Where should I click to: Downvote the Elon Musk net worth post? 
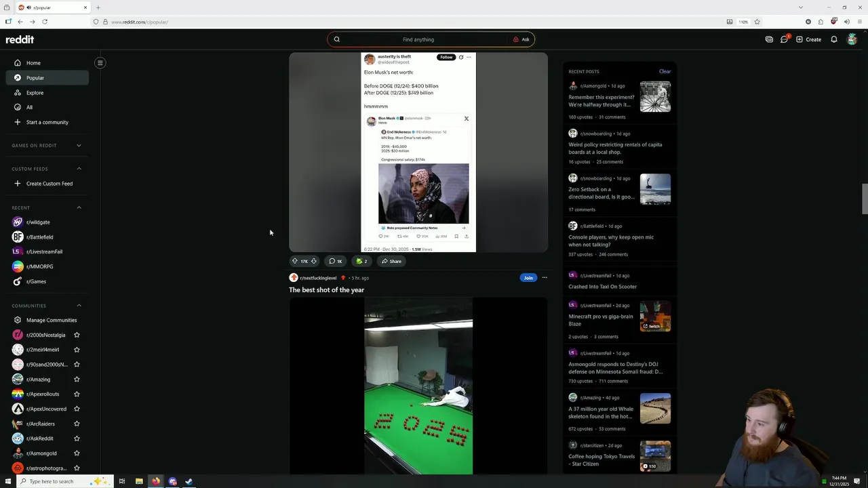313,261
